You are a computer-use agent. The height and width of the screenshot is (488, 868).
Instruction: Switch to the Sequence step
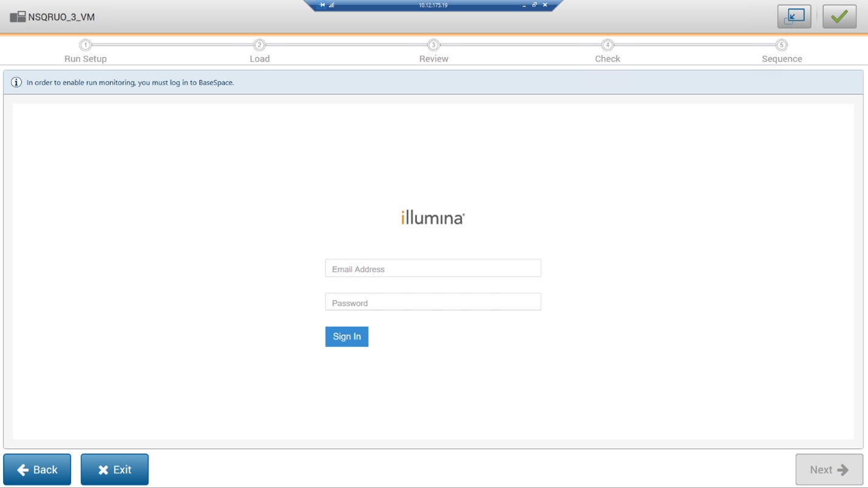point(781,45)
